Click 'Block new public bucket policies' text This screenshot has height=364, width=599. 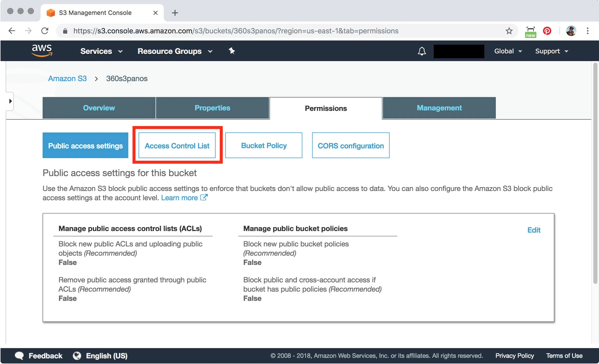click(x=296, y=244)
